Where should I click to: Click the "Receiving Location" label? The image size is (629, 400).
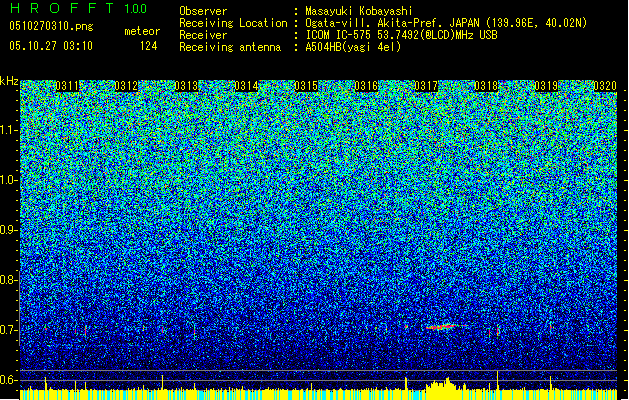coord(233,23)
